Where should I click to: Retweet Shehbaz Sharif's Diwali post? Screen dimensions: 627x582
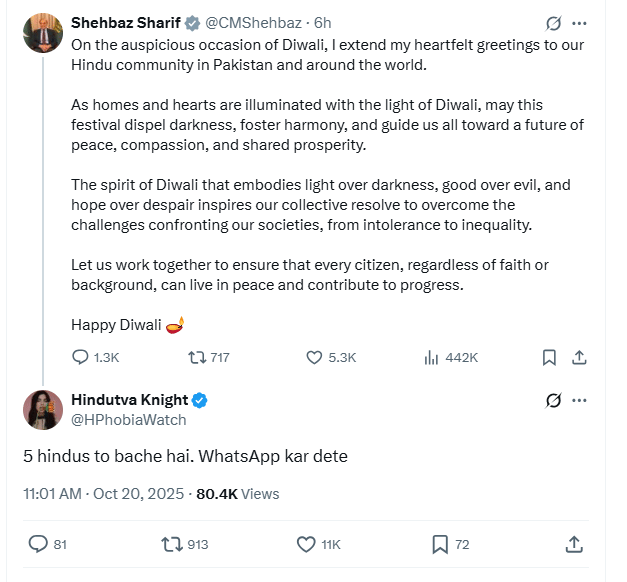coord(198,357)
